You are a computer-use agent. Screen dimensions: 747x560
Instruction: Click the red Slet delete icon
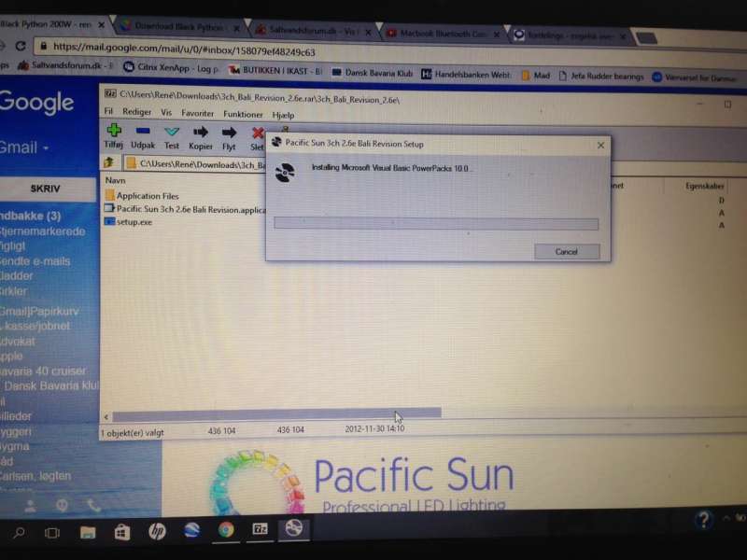pos(258,133)
